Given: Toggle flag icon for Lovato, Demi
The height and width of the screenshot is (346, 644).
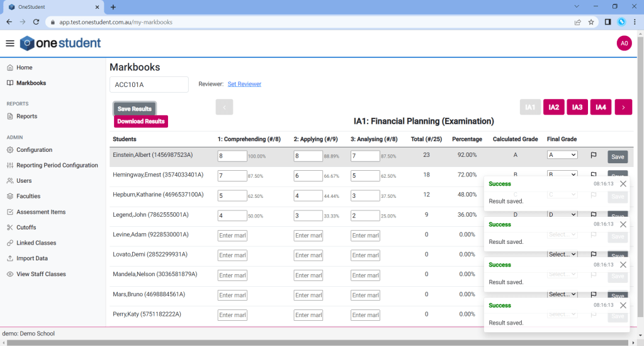Looking at the screenshot, I should point(593,255).
